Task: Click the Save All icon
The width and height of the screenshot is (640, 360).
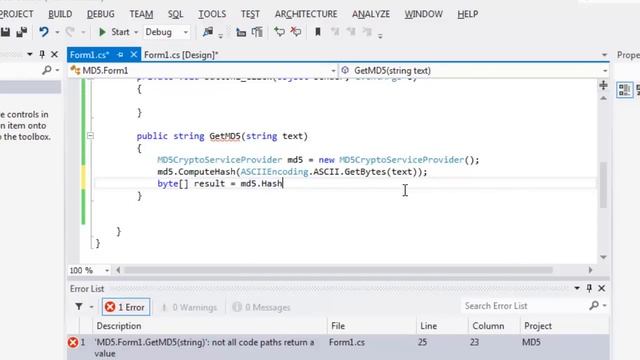Action: (x=22, y=32)
